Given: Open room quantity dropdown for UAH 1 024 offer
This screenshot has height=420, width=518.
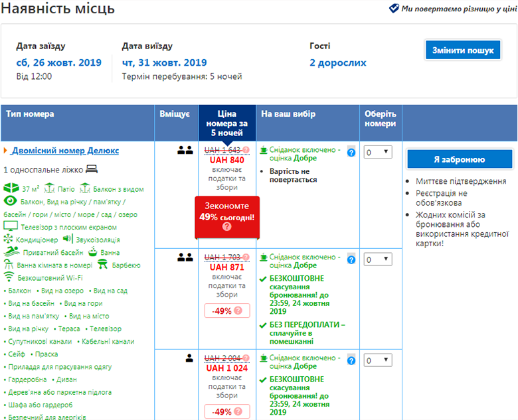Looking at the screenshot, I should coord(377,360).
